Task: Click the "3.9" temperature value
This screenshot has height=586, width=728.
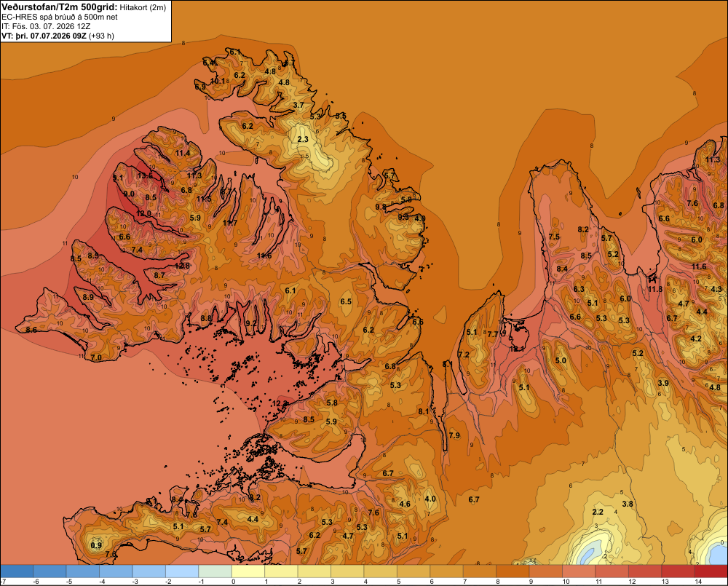Action: click(x=663, y=383)
